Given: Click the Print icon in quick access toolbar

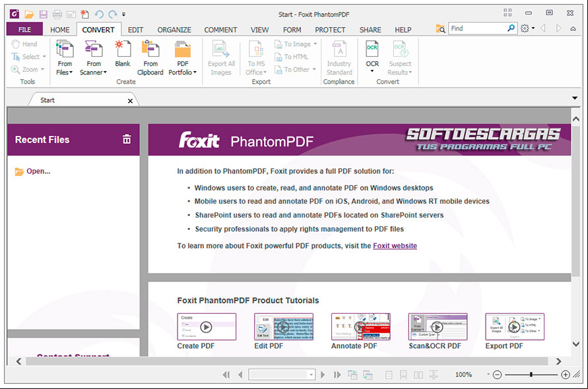Looking at the screenshot, I should [x=57, y=15].
